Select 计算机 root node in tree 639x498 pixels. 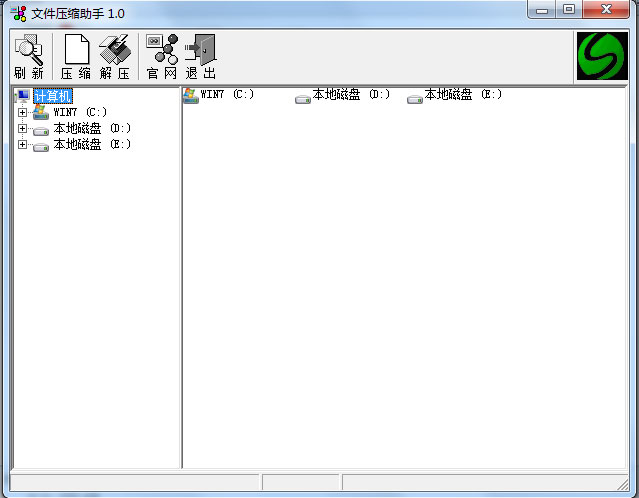pos(53,96)
